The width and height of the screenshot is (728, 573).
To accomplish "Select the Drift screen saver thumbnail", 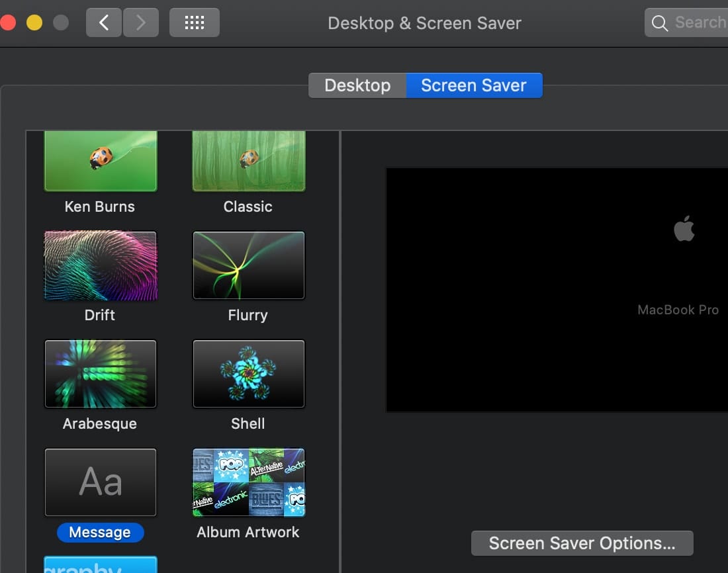I will point(100,265).
